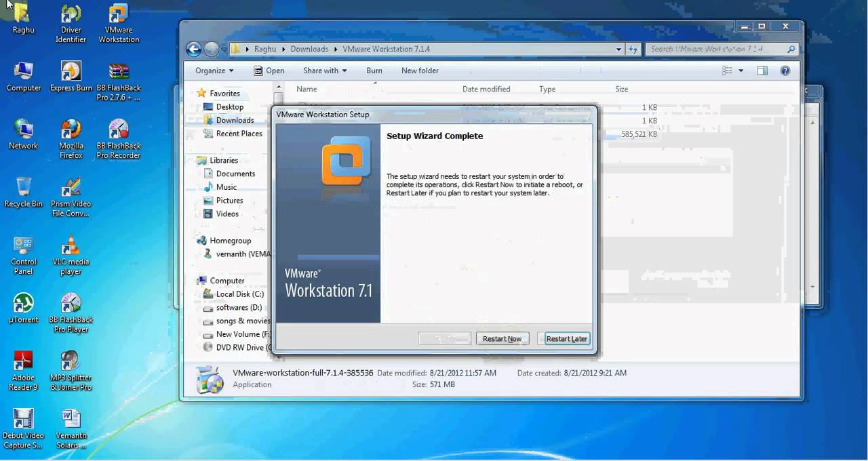Screen dimensions: 868x461
Task: Click Open in Explorer toolbar
Action: point(269,71)
